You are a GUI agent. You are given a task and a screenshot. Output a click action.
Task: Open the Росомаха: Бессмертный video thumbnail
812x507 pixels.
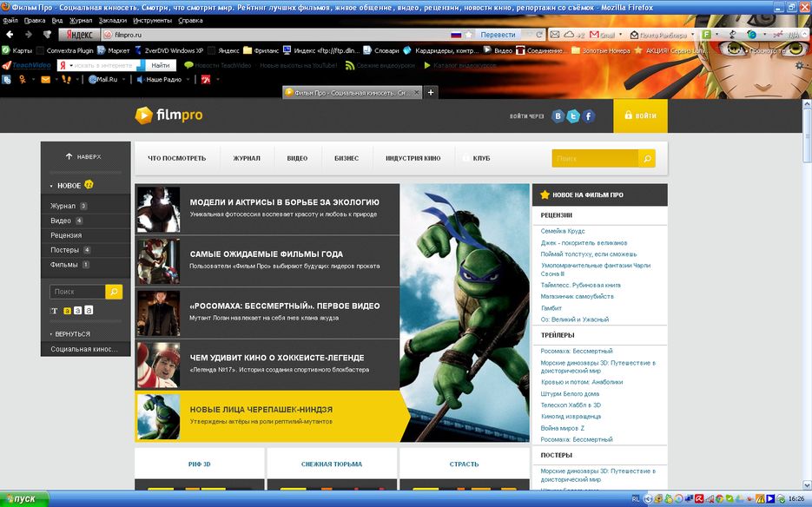[158, 313]
